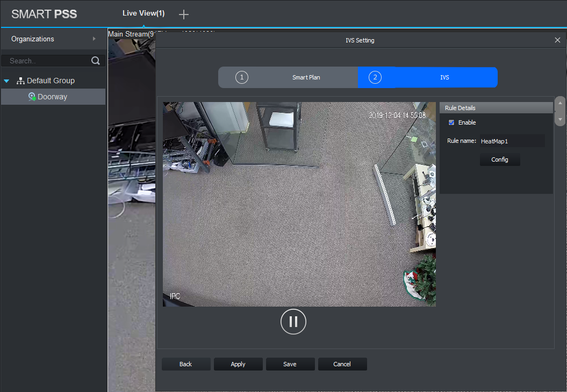
Task: Click the plus icon to add new tab
Action: (183, 14)
